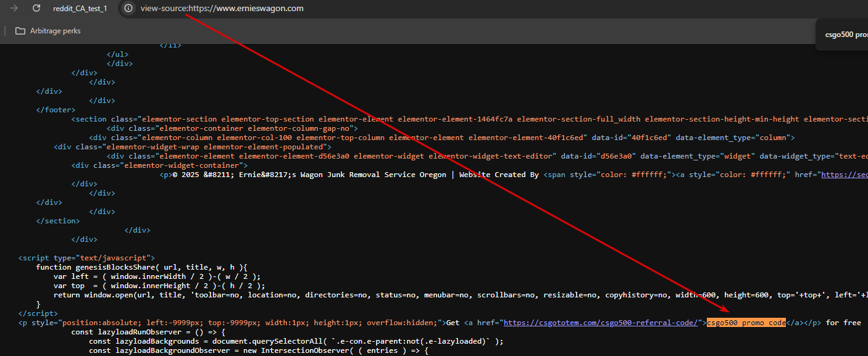
Task: Open the site information icon
Action: click(128, 8)
